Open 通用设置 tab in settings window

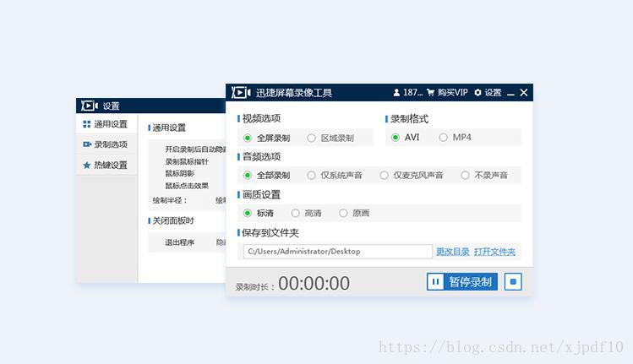pyautogui.click(x=106, y=124)
